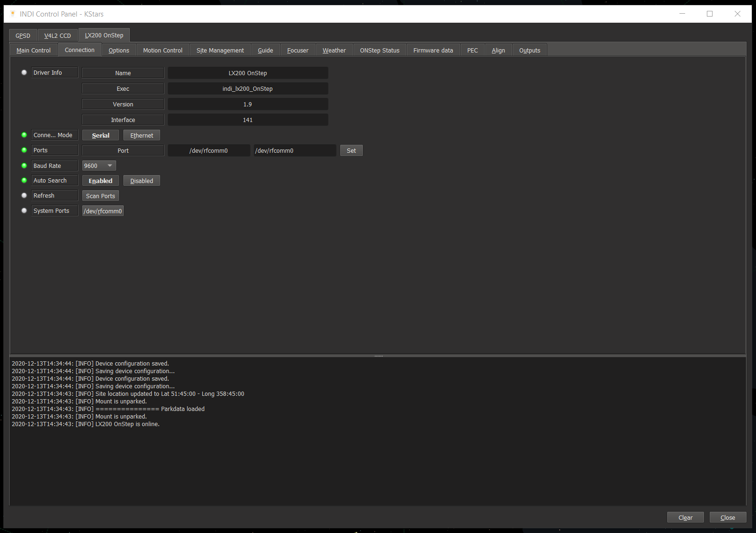Click the editable Port input field
756x533 pixels.
point(295,150)
